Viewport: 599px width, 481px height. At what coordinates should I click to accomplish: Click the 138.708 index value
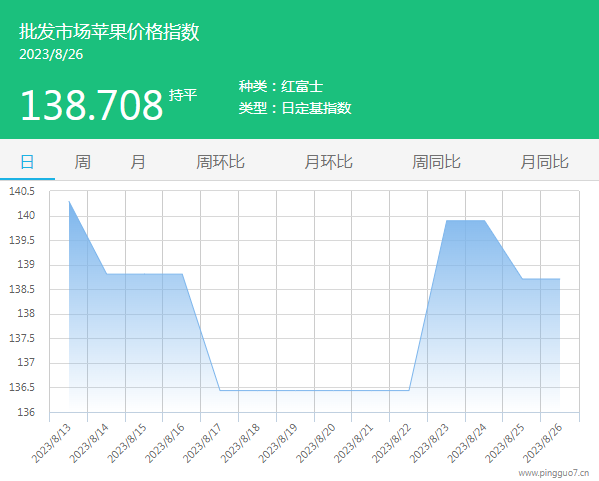coord(92,105)
